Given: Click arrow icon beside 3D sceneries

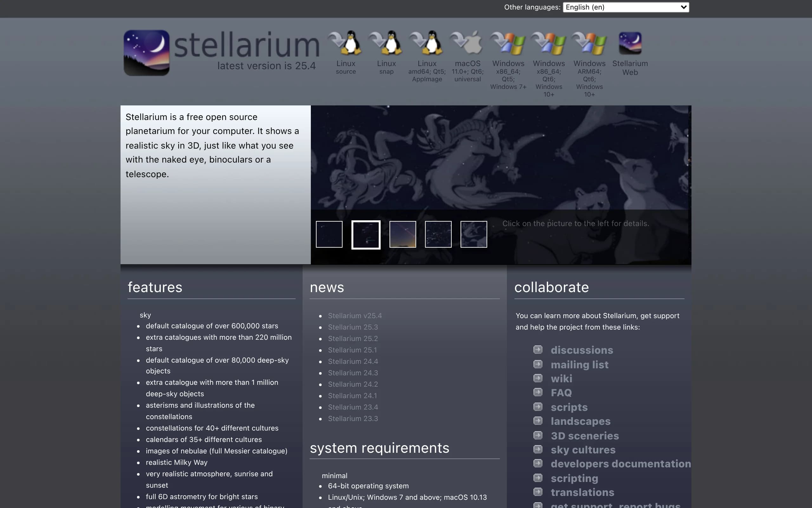Looking at the screenshot, I should tap(538, 435).
